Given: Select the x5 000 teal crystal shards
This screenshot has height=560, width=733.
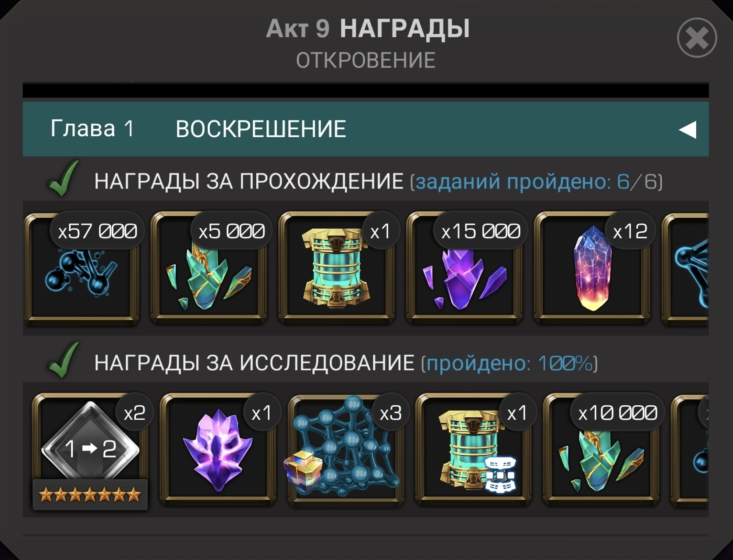Looking at the screenshot, I should click(x=209, y=269).
